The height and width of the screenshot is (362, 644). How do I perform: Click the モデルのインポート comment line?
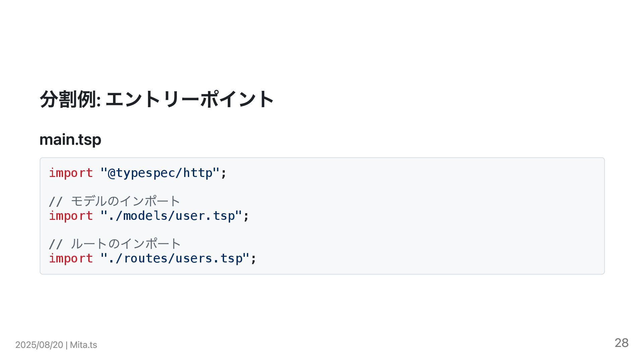point(114,201)
